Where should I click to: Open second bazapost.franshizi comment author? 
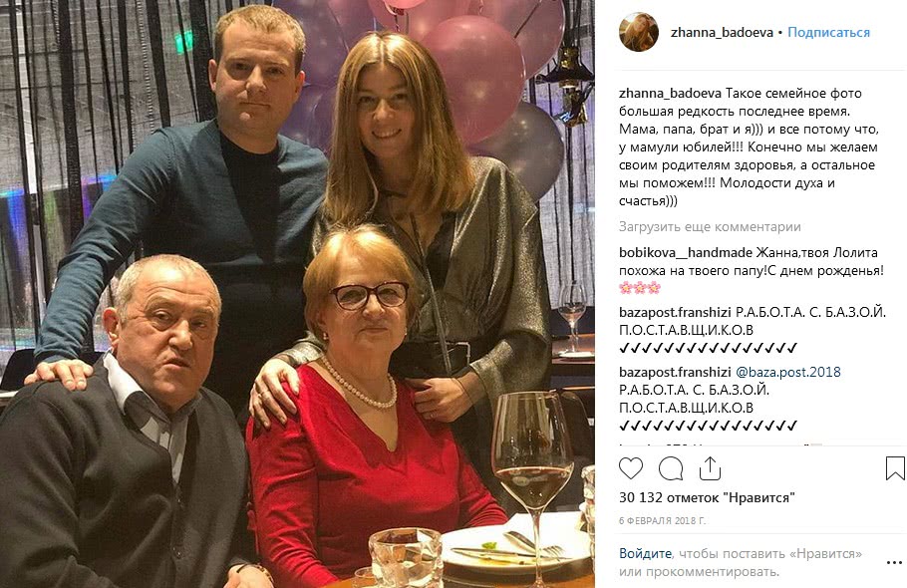[x=675, y=372]
